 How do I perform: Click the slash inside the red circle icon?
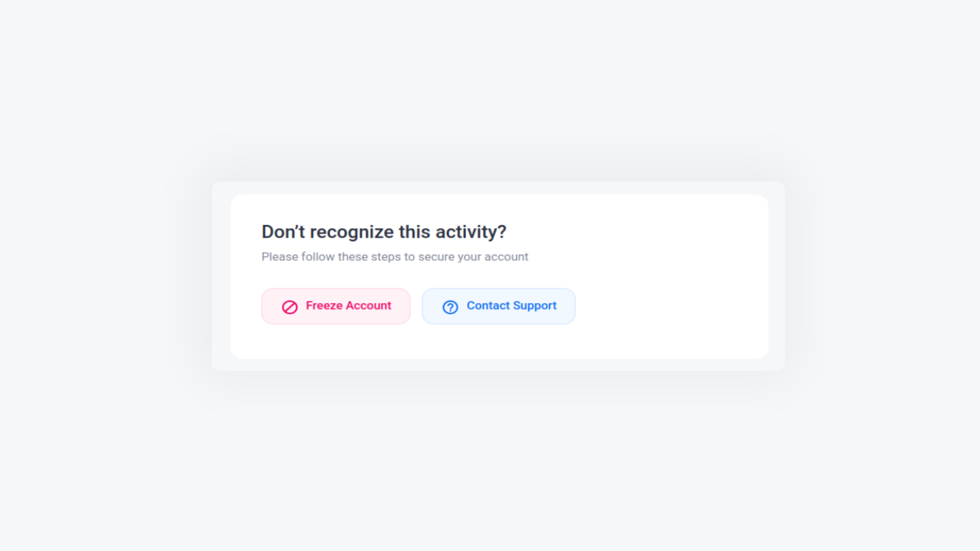[289, 307]
